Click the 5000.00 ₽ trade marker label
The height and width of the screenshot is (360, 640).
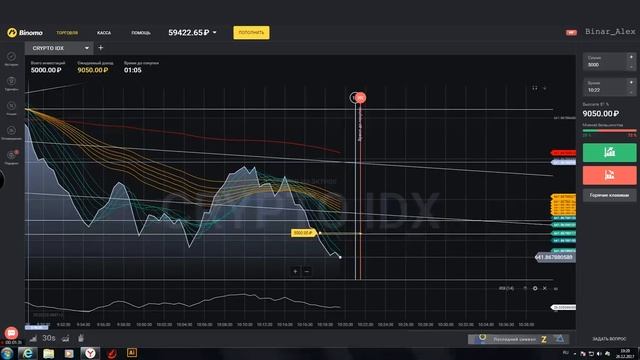pyautogui.click(x=303, y=233)
